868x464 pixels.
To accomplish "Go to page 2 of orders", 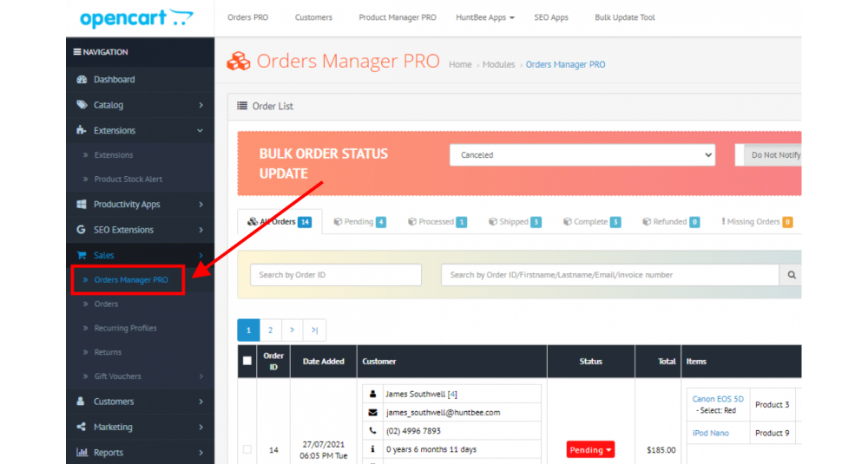I will pos(270,330).
